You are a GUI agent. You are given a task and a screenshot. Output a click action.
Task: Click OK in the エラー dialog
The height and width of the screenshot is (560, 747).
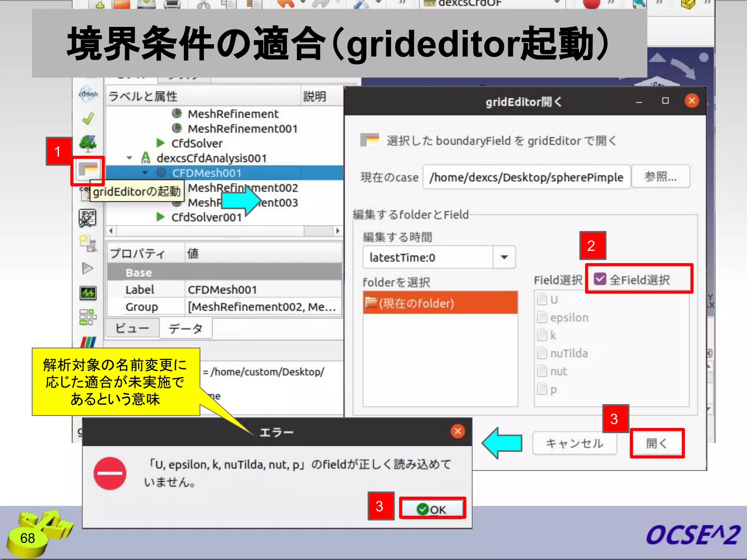(x=432, y=509)
